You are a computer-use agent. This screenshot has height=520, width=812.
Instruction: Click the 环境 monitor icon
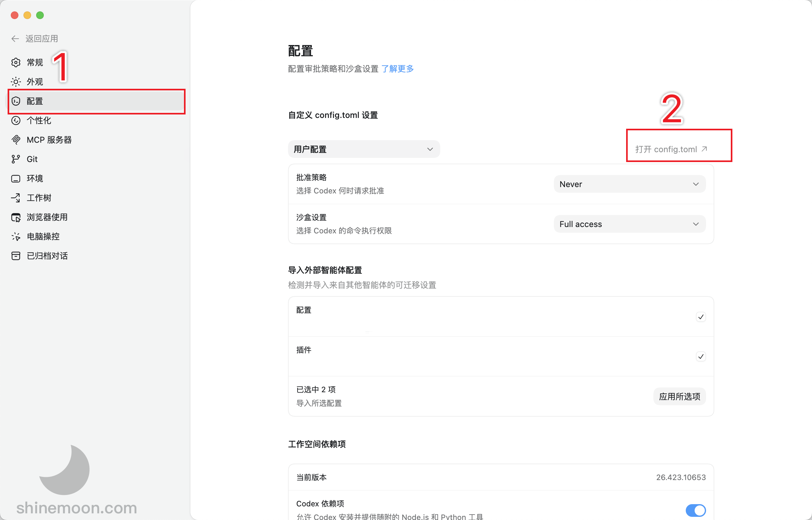pos(16,178)
